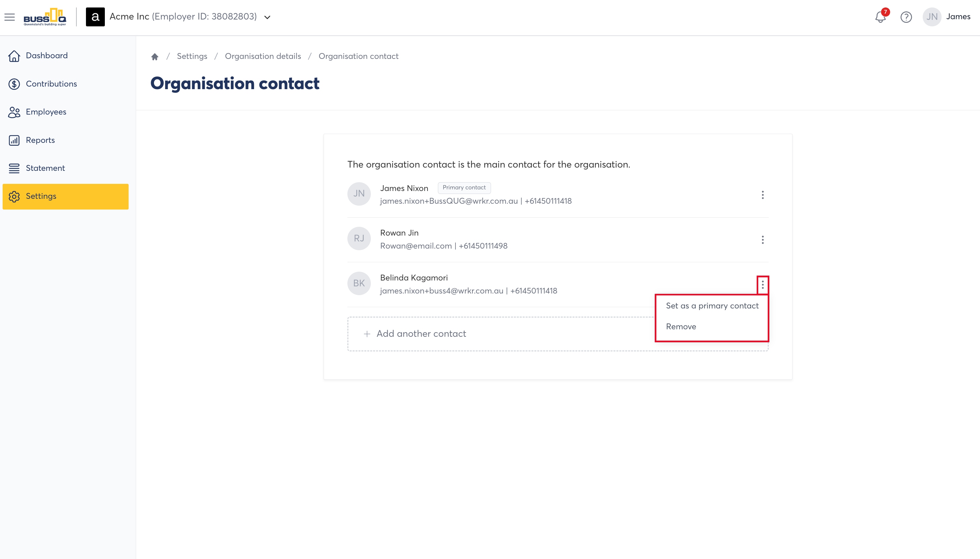The image size is (980, 559).
Task: Open Organisation details breadcrumb link
Action: (263, 56)
